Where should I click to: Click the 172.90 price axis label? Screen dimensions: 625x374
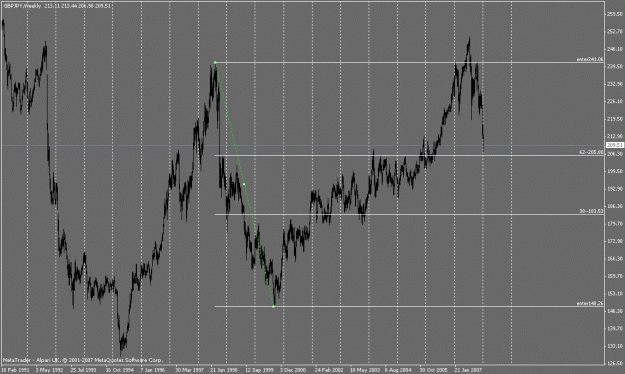pyautogui.click(x=614, y=241)
